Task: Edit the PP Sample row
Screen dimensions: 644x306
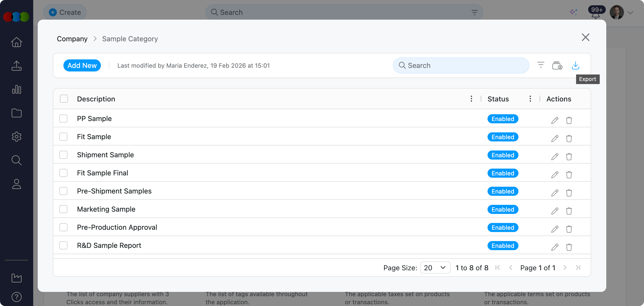Action: click(555, 120)
